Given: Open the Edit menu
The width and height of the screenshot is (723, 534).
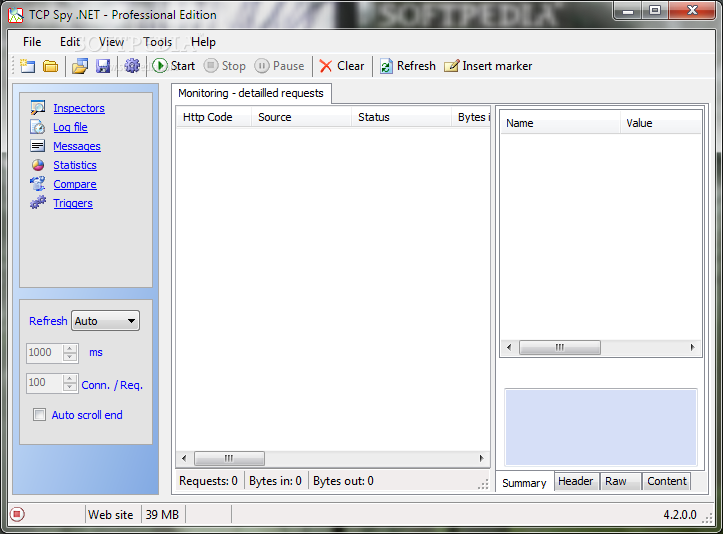Looking at the screenshot, I should 70,42.
